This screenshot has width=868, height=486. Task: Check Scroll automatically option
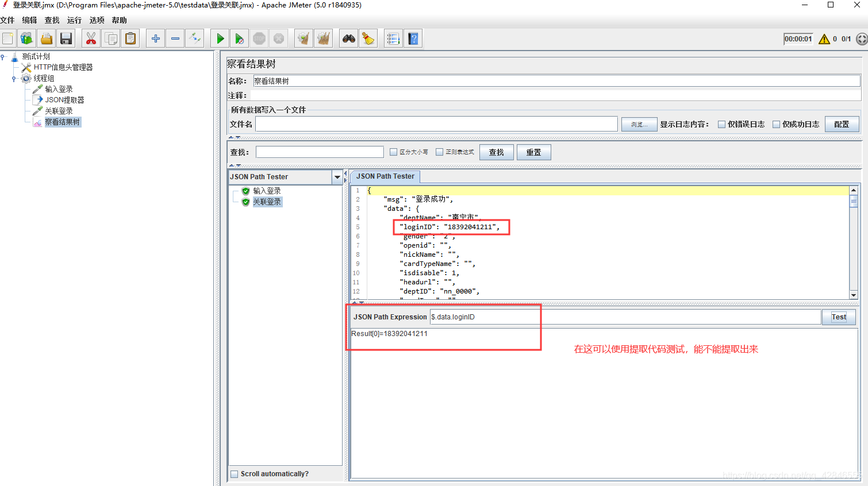tap(235, 474)
